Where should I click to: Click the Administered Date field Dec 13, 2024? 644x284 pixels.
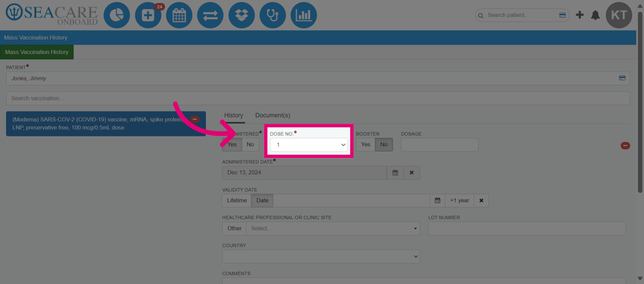[x=304, y=173]
